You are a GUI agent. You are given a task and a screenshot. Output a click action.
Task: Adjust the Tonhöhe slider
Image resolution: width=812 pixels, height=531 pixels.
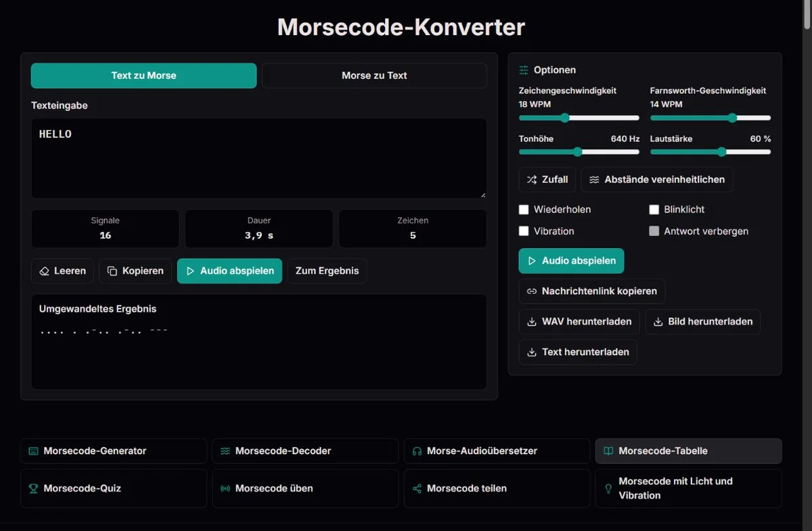click(x=579, y=152)
